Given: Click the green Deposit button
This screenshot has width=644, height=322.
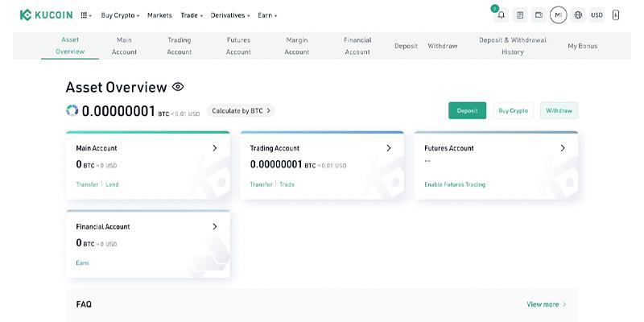Looking at the screenshot, I should click(468, 110).
